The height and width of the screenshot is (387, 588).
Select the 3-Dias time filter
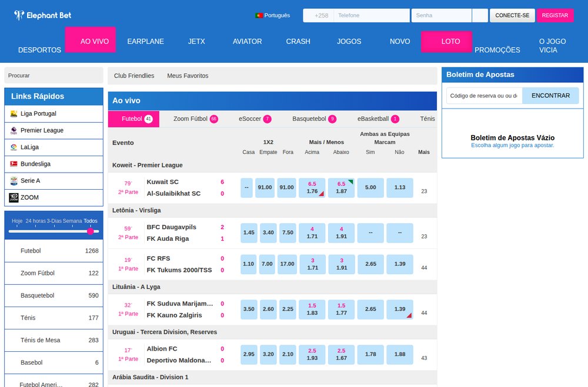pos(54,221)
